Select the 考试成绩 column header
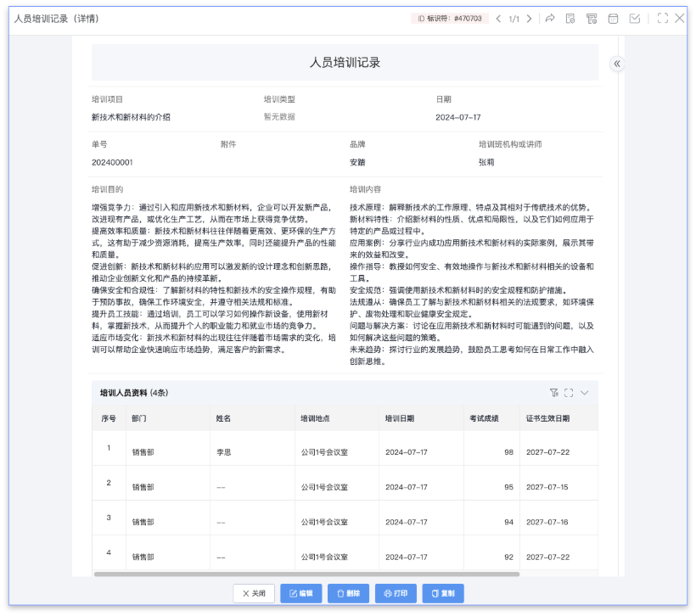The height and width of the screenshot is (616, 696). (484, 418)
